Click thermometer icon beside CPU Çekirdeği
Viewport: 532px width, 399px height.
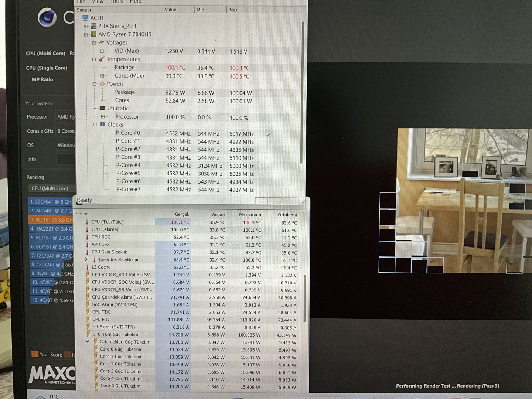87,229
